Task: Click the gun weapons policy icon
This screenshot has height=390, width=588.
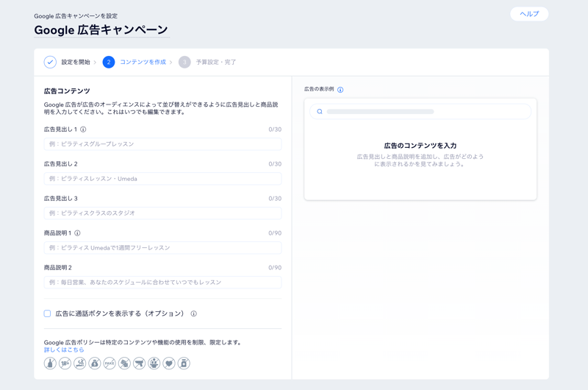Action: point(139,364)
